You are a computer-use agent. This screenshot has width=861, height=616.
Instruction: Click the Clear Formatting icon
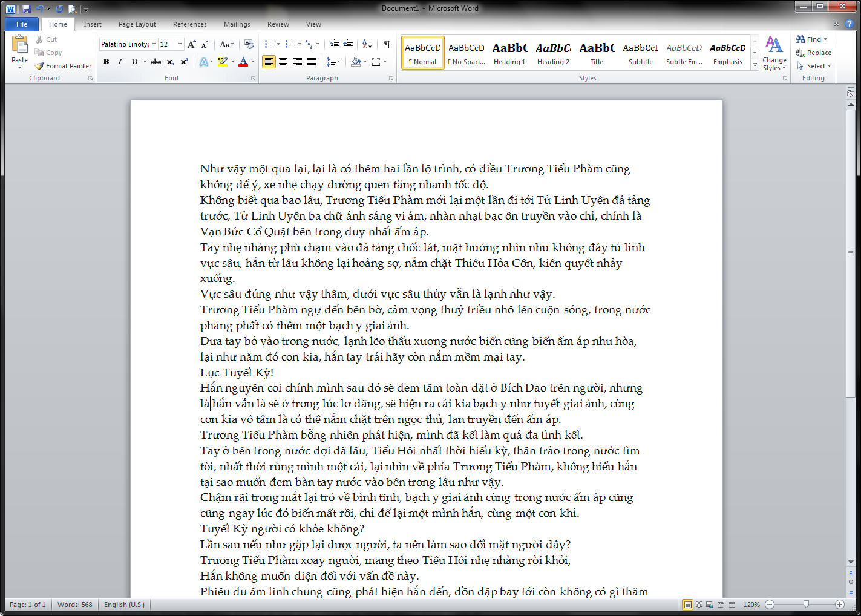coord(249,44)
